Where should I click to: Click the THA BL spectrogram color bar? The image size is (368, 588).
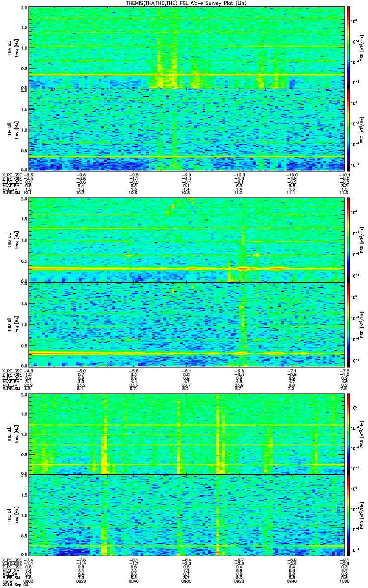[348, 48]
